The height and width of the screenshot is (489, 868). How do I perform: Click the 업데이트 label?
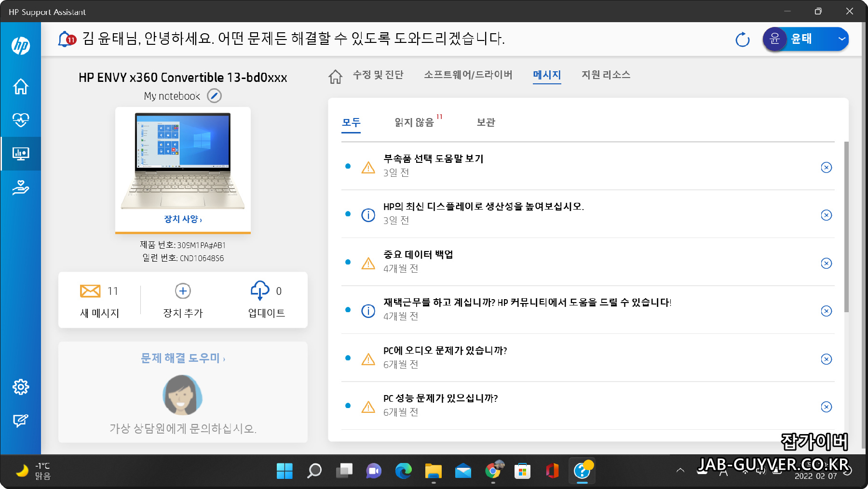coord(267,313)
